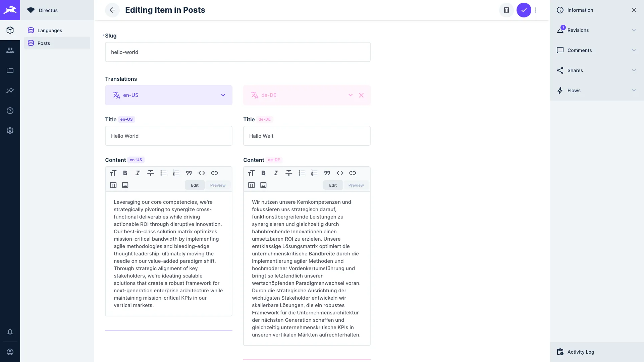
Task: Toggle italic in the German content toolbar
Action: click(x=276, y=173)
